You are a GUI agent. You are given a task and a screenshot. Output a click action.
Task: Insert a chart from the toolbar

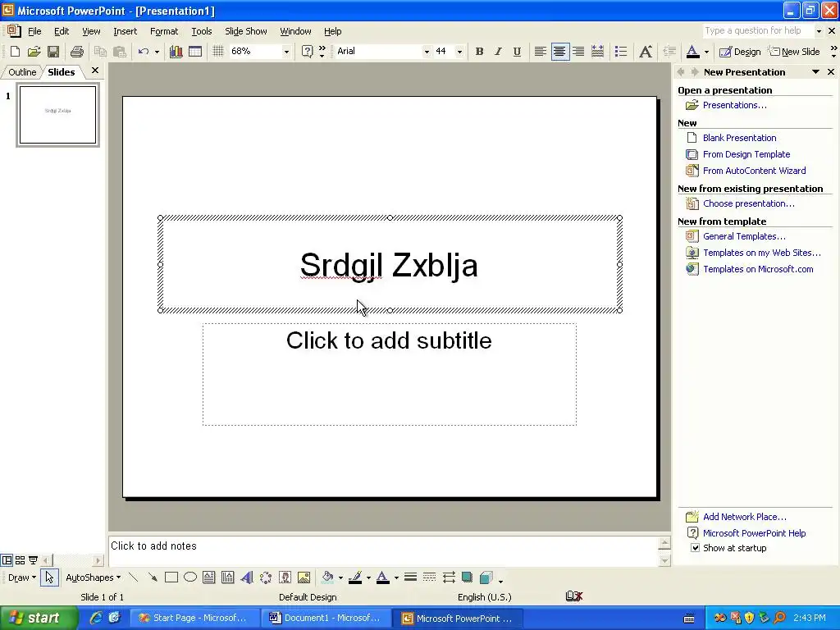tap(176, 52)
